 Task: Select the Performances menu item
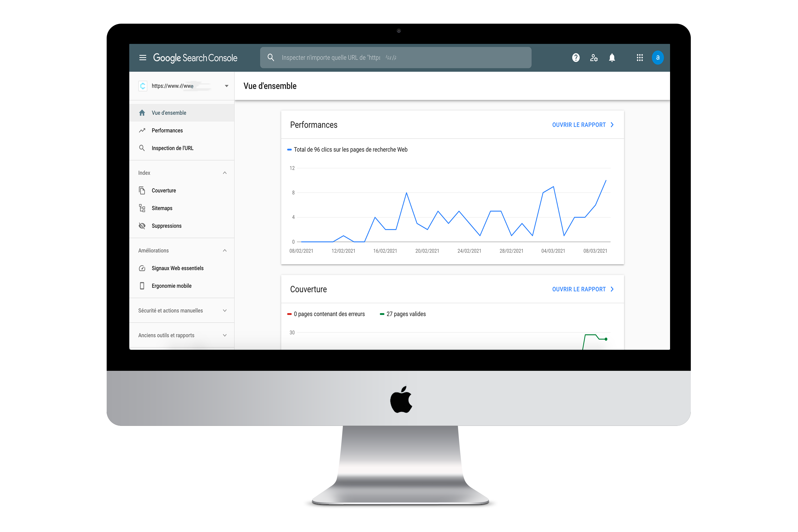[x=167, y=130]
